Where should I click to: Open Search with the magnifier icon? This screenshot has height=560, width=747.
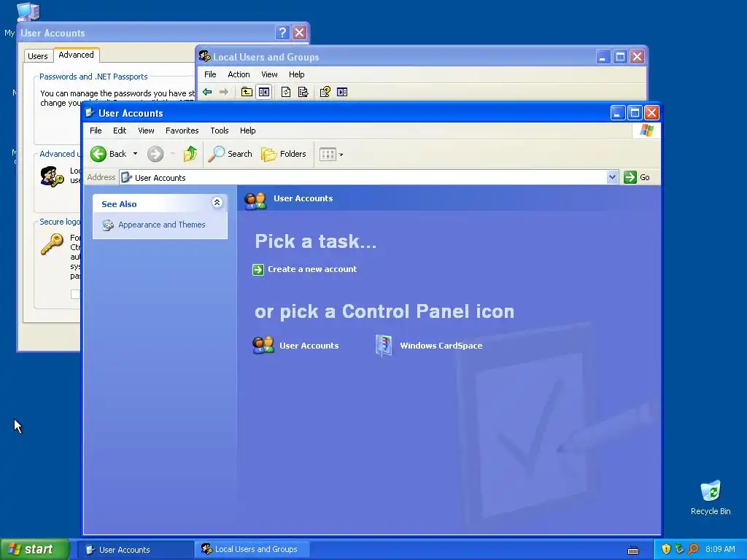click(216, 154)
